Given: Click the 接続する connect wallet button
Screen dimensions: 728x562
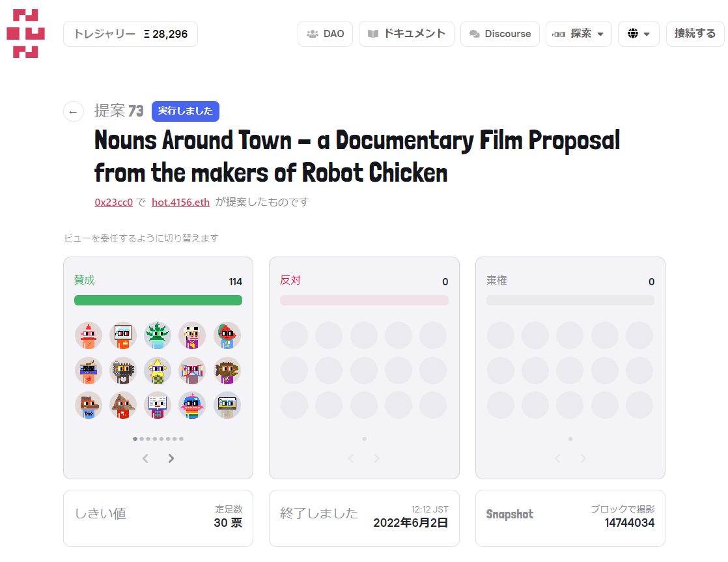Looking at the screenshot, I should pos(695,34).
